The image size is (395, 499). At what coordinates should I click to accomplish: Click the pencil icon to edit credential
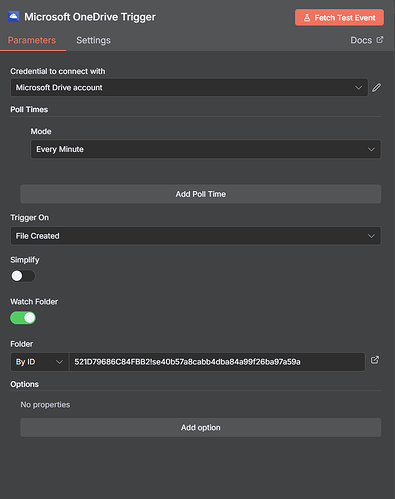[x=376, y=88]
